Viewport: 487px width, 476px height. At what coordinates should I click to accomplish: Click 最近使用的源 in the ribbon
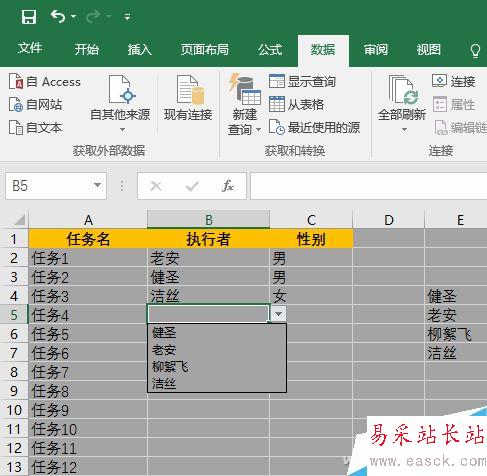pos(314,127)
